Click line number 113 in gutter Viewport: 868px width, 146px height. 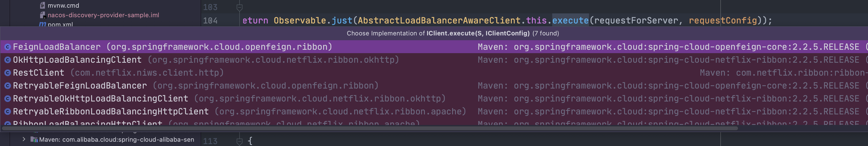(210, 141)
